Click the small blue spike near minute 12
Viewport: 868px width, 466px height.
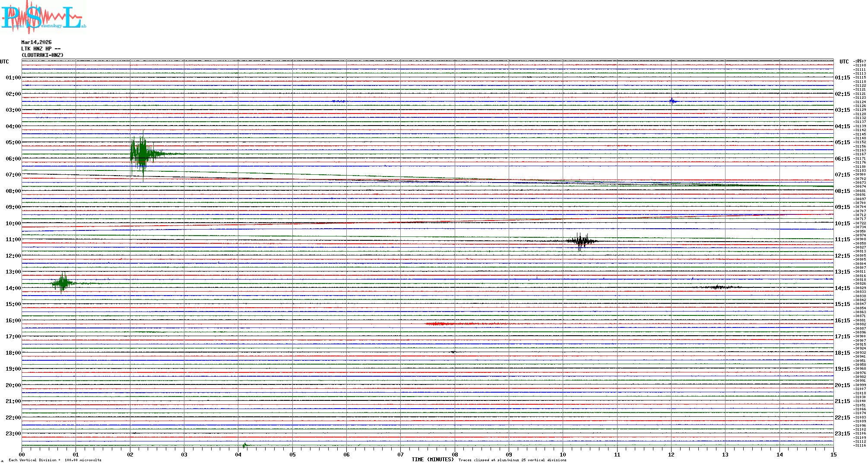(x=672, y=101)
